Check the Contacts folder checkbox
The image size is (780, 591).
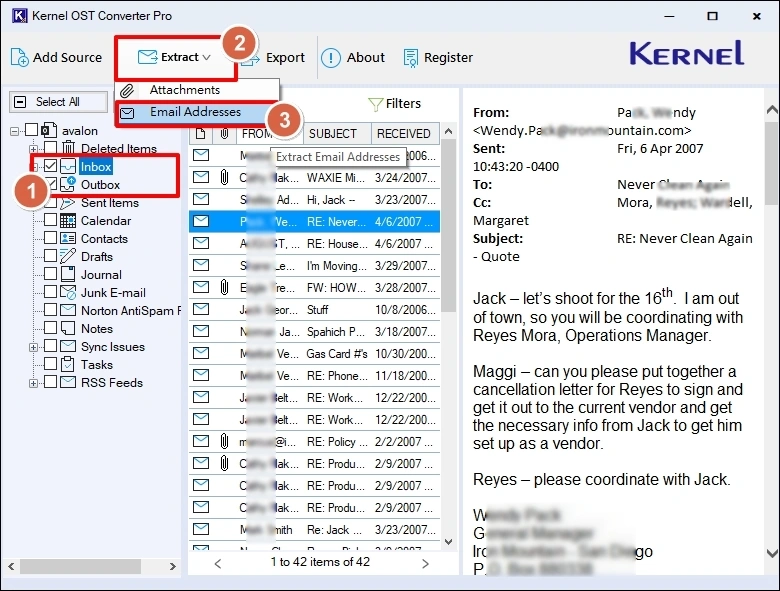pos(50,238)
